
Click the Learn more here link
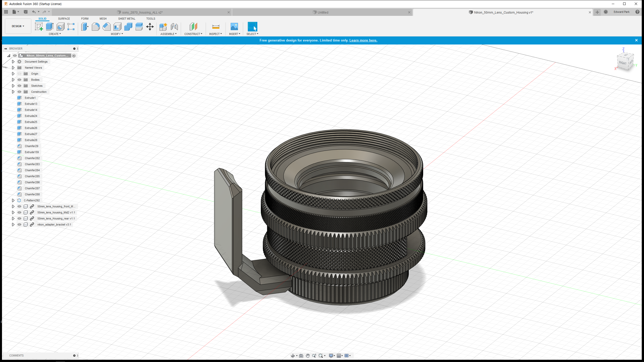coord(363,40)
